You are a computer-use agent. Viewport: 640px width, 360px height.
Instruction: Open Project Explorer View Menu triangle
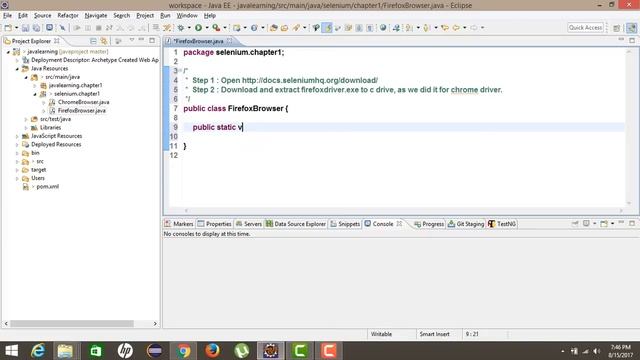pos(131,40)
